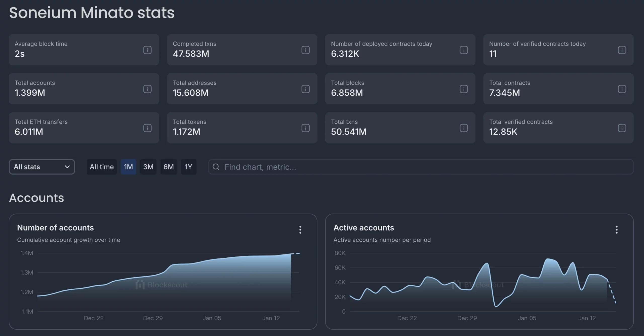
Task: Open three-dot menu on Number of accounts chart
Action: [x=300, y=230]
